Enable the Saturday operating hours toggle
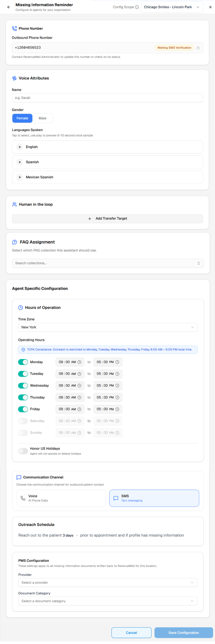This screenshot has height=644, width=215. [23, 421]
